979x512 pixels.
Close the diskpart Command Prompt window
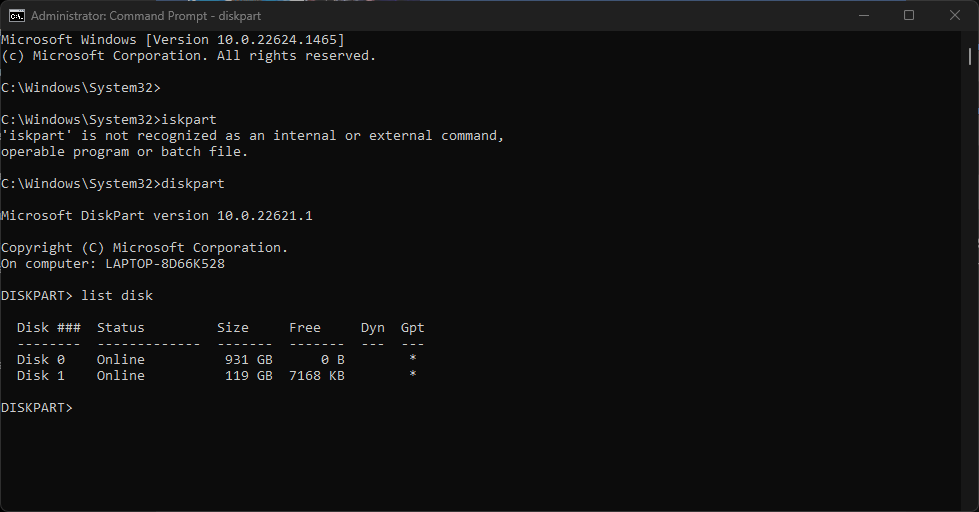(x=955, y=16)
